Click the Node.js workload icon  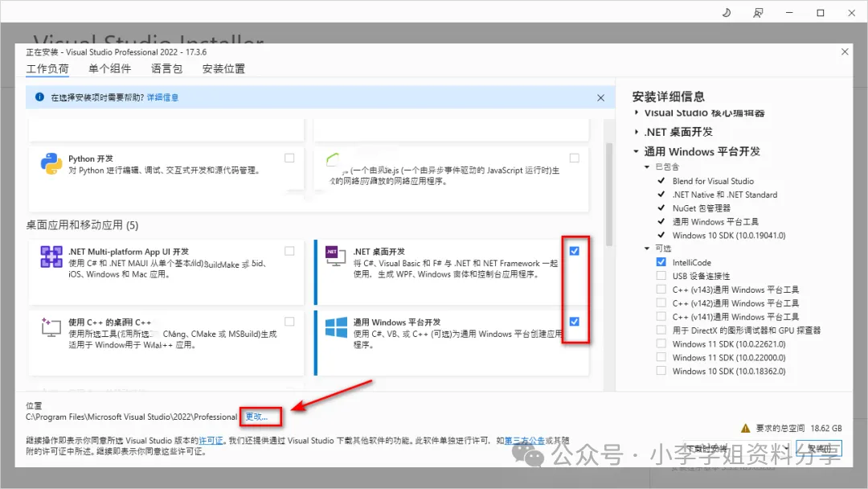(333, 160)
